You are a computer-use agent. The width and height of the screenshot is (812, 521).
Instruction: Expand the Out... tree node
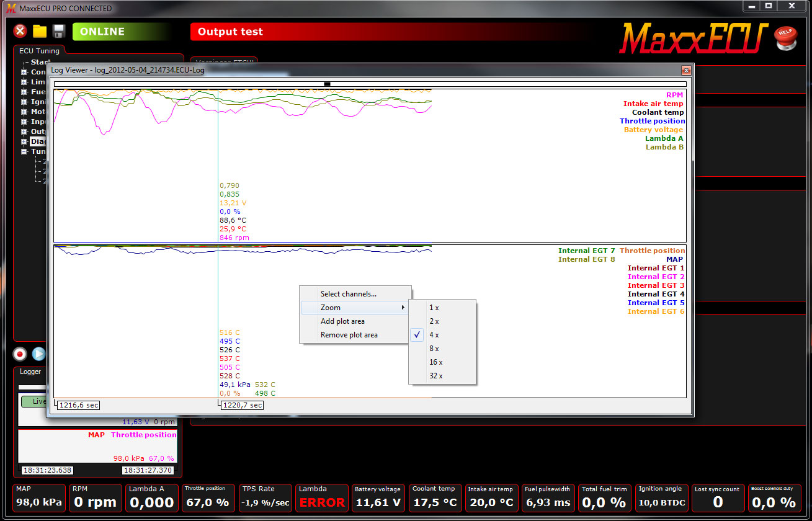point(24,131)
